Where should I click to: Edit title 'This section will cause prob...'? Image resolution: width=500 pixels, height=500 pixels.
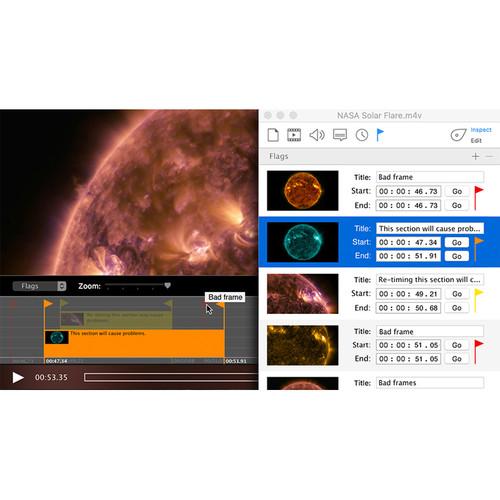[430, 228]
